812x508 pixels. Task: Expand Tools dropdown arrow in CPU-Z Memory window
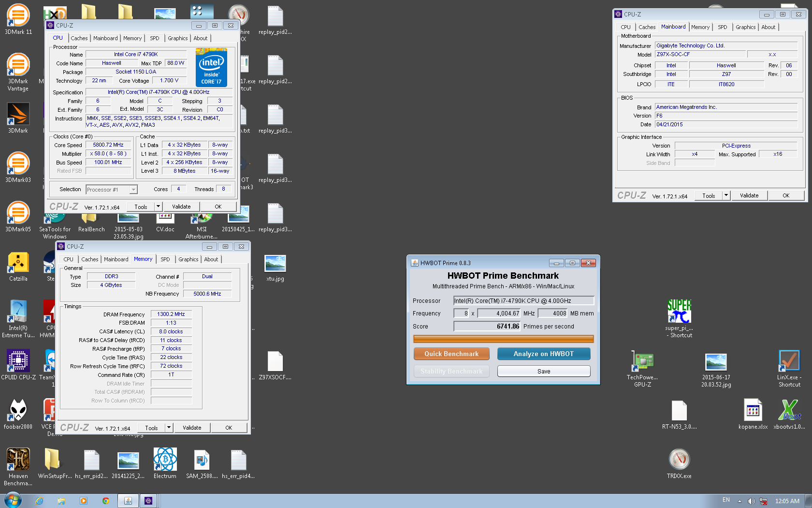168,428
